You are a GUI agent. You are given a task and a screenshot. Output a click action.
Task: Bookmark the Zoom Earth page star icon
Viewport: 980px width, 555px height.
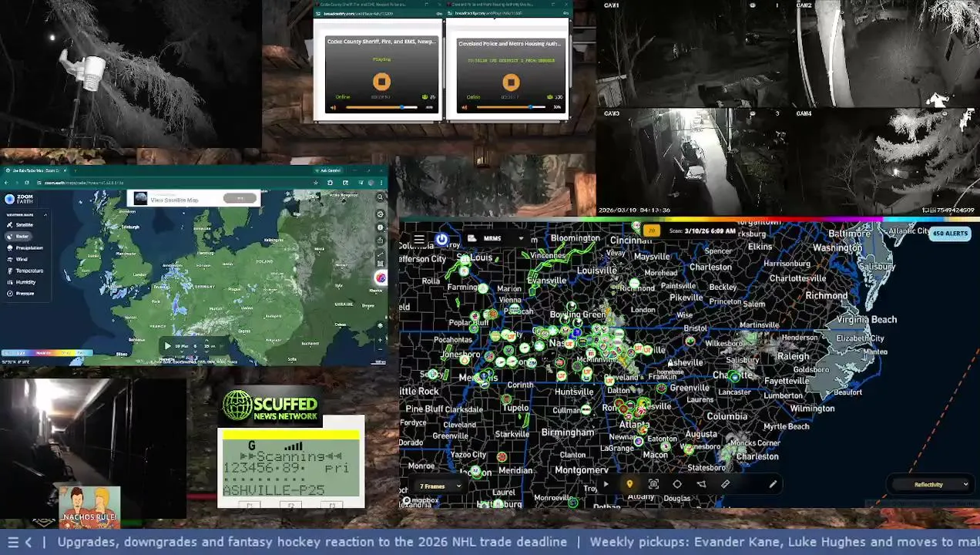[317, 183]
